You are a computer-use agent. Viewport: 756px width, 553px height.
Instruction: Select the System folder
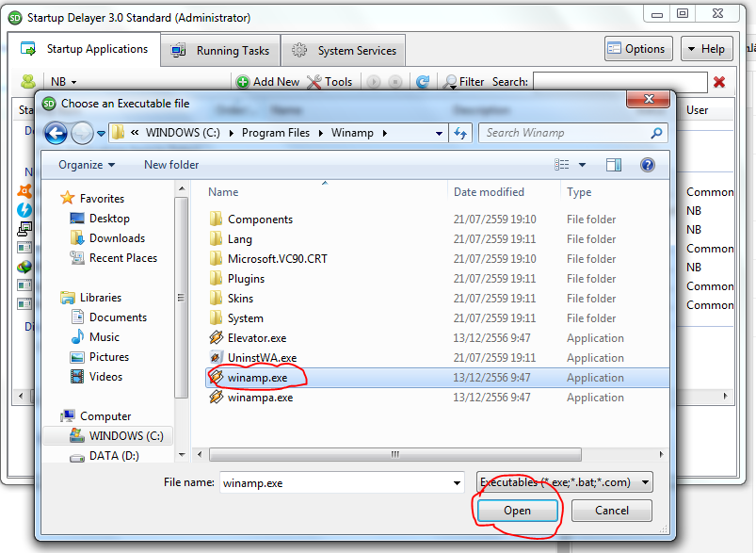tap(236, 318)
